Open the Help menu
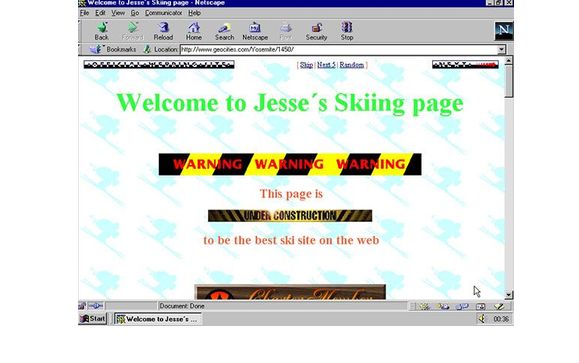The width and height of the screenshot is (579, 363). point(195,13)
